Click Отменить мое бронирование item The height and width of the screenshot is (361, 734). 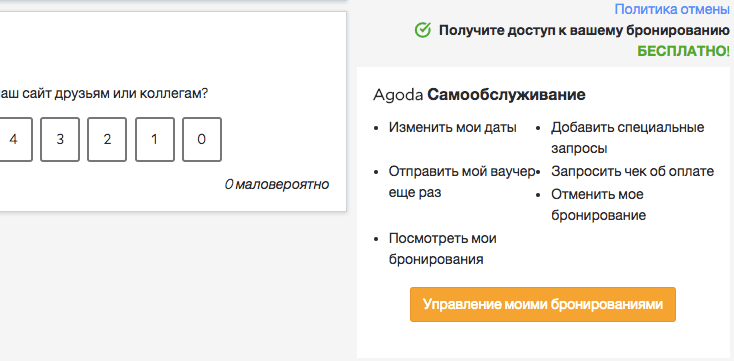pyautogui.click(x=599, y=205)
